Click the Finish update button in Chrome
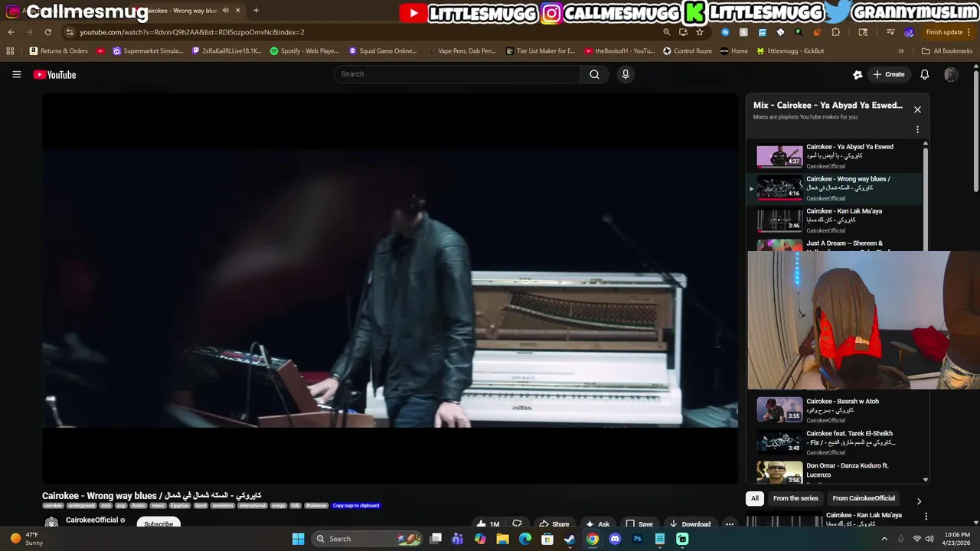The width and height of the screenshot is (980, 551). (x=949, y=32)
